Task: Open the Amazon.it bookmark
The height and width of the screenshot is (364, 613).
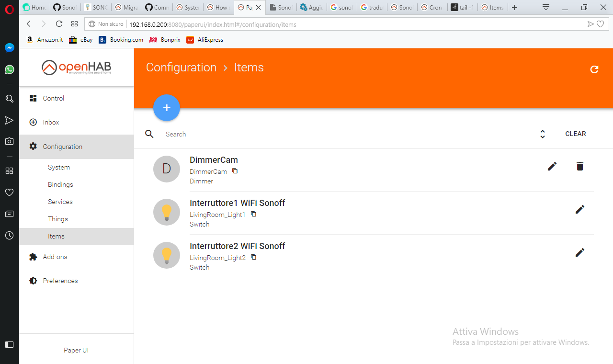Action: point(45,40)
